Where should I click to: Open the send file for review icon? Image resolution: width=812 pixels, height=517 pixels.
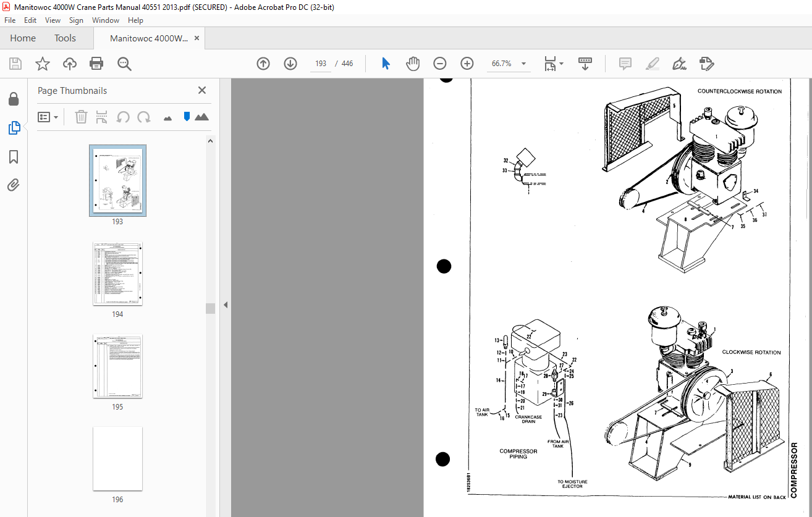706,64
